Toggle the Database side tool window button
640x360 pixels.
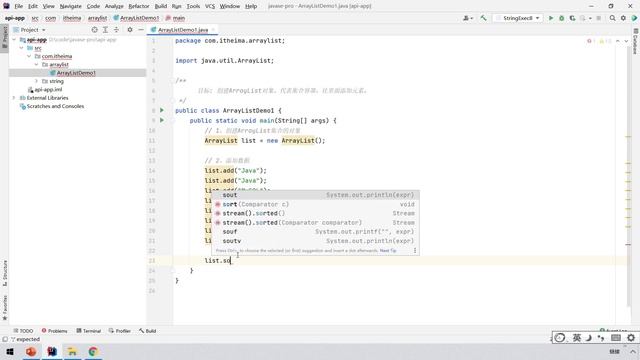(x=636, y=41)
